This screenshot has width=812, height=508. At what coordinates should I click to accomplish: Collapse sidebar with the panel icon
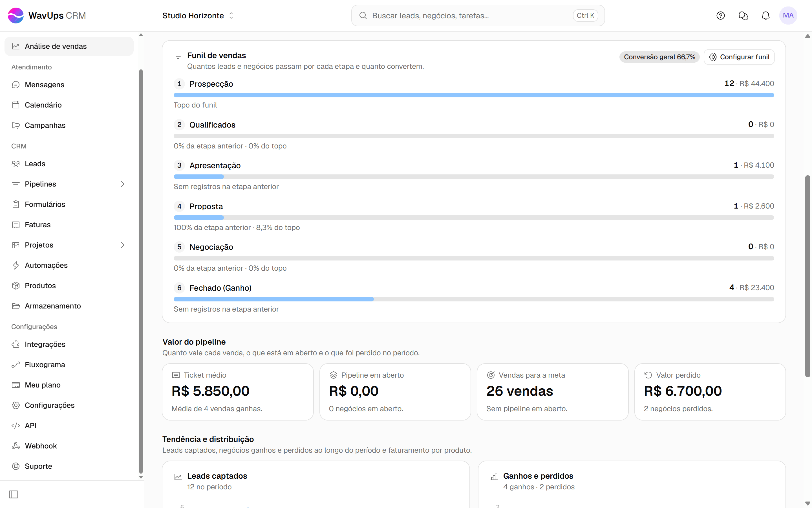(14, 494)
